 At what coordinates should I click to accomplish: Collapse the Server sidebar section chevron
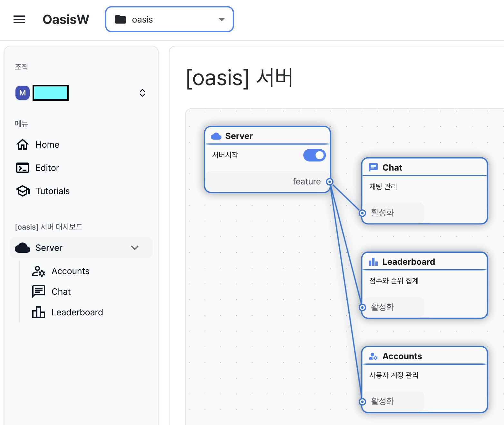coord(135,248)
